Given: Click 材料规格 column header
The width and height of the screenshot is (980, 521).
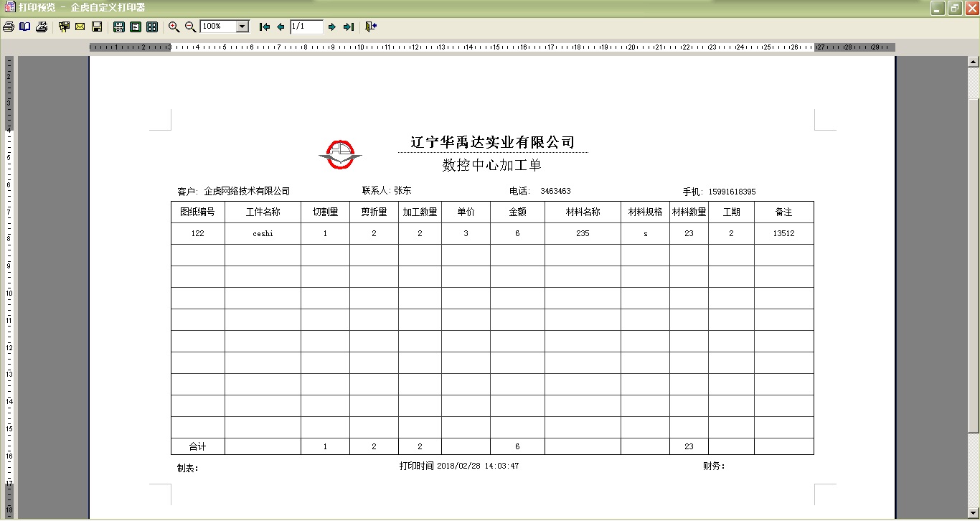Looking at the screenshot, I should click(x=645, y=212).
